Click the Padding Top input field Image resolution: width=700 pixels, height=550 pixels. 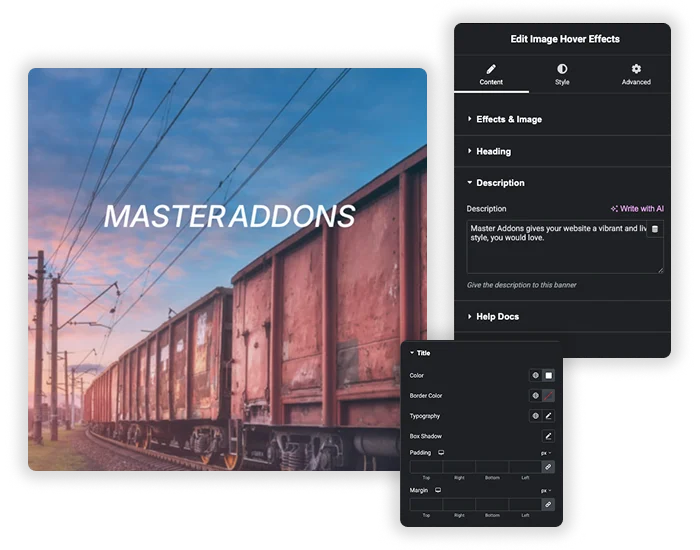tap(426, 467)
